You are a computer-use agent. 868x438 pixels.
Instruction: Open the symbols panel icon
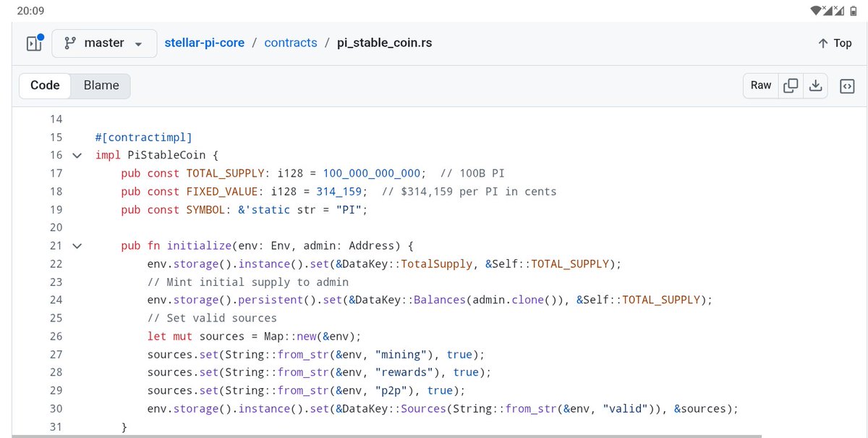[846, 85]
